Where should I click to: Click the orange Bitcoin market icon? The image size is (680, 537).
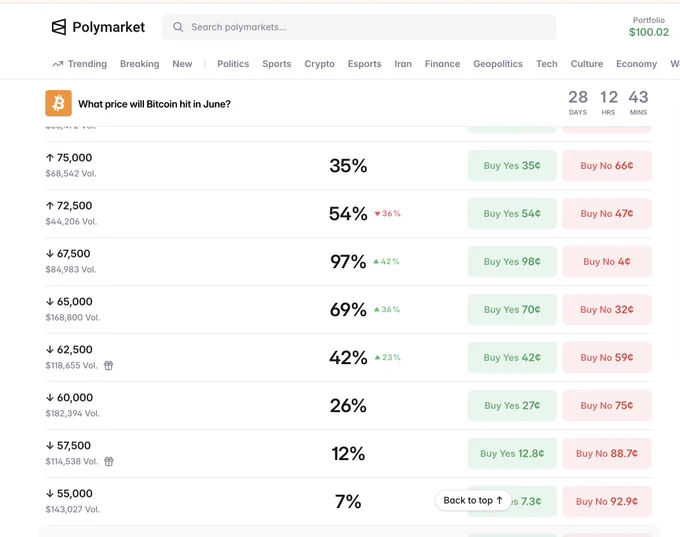pos(59,103)
